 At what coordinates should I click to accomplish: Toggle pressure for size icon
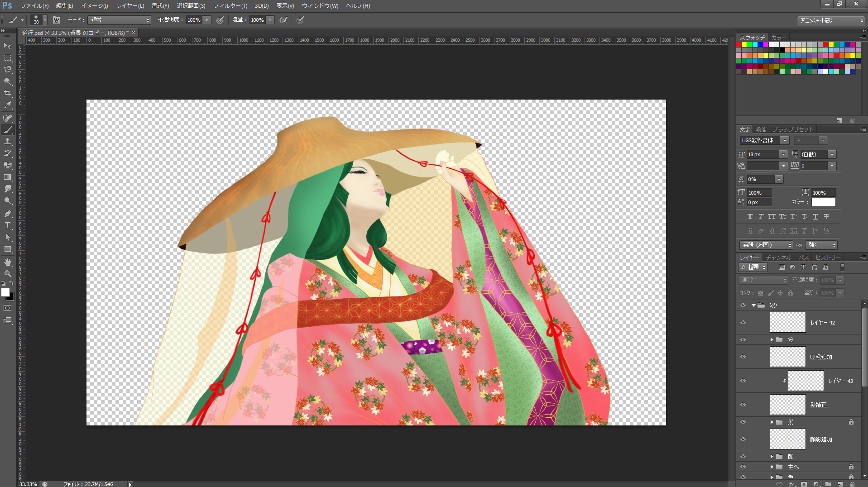coord(300,20)
